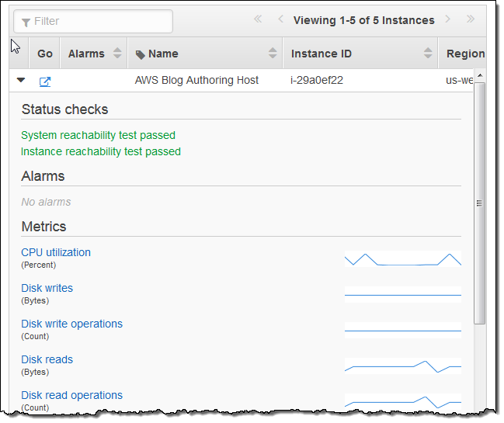The width and height of the screenshot is (504, 423).
Task: Click in the Filter input field
Action: click(93, 21)
